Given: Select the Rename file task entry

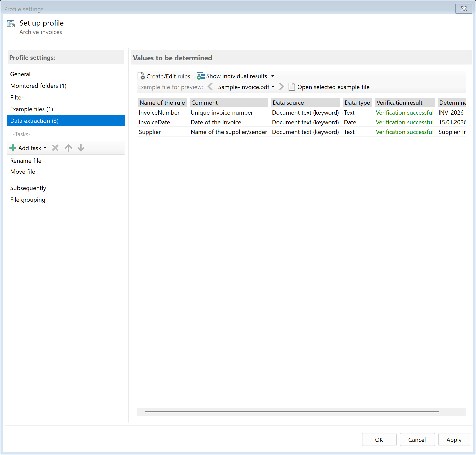Looking at the screenshot, I should 26,161.
